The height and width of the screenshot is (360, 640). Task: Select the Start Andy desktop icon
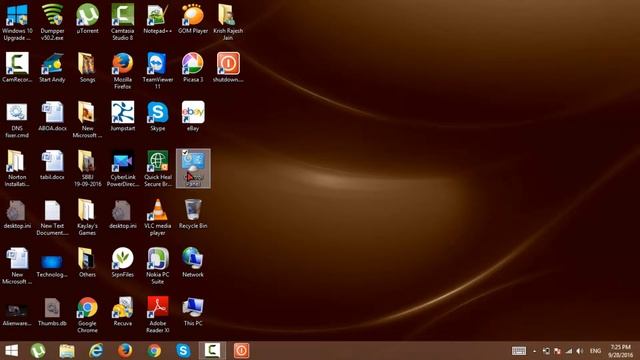(52, 67)
